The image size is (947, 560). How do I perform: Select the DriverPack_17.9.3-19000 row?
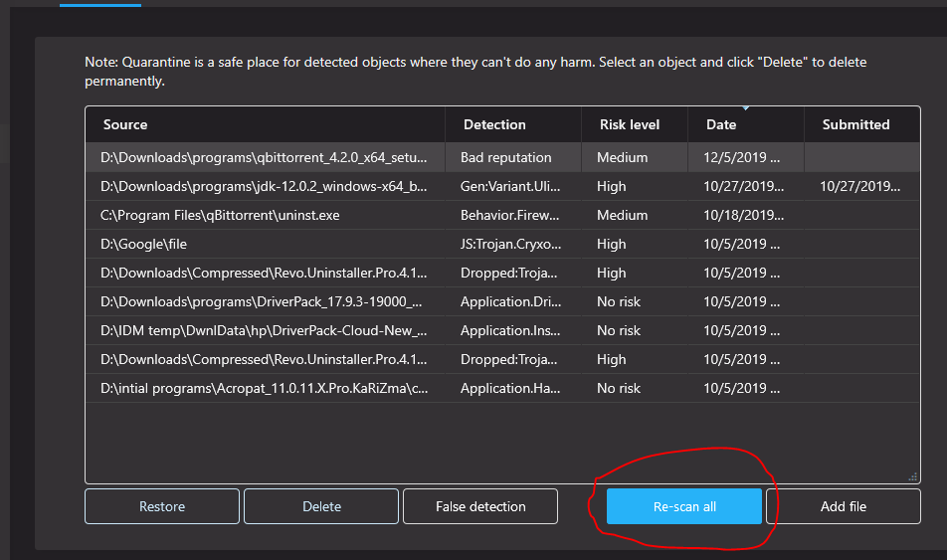tap(264, 301)
